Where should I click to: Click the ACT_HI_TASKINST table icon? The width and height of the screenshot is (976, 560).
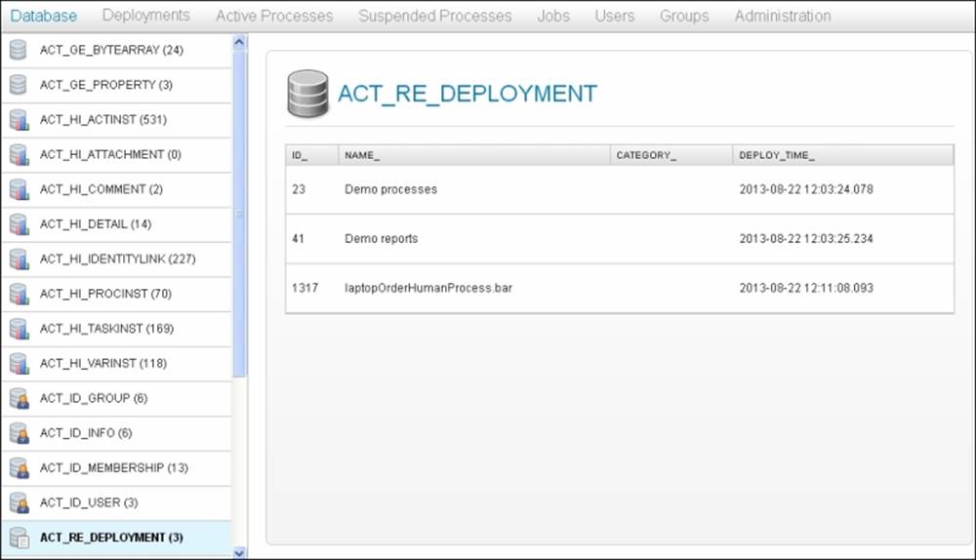(19, 329)
